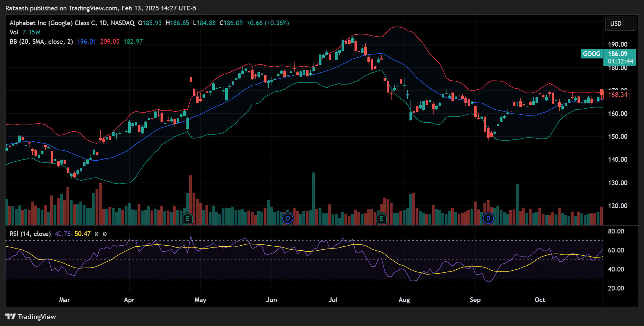Click the 140.00 price axis label
This screenshot has width=644, height=326.
(x=618, y=160)
